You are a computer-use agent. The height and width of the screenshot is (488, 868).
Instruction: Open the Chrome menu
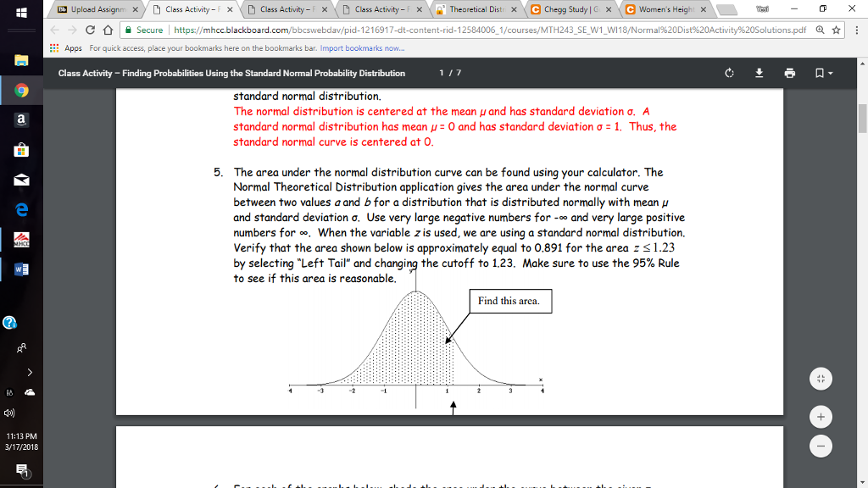pos(856,30)
